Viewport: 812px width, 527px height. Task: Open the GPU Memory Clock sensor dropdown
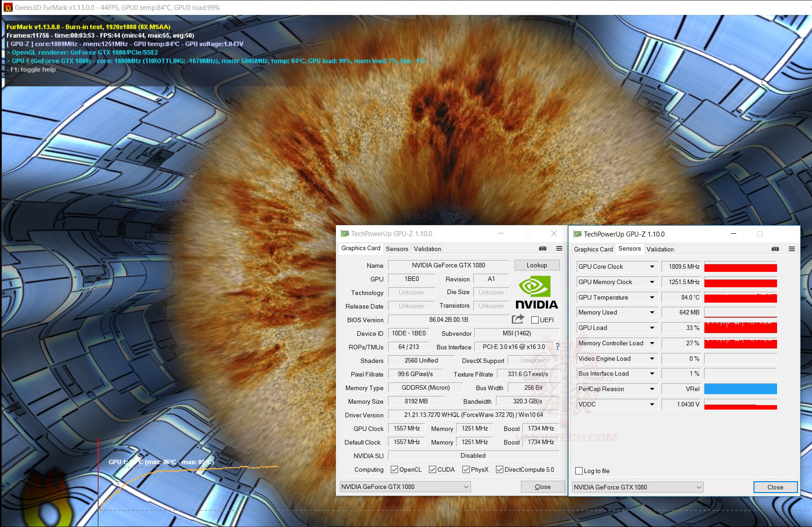(x=652, y=282)
